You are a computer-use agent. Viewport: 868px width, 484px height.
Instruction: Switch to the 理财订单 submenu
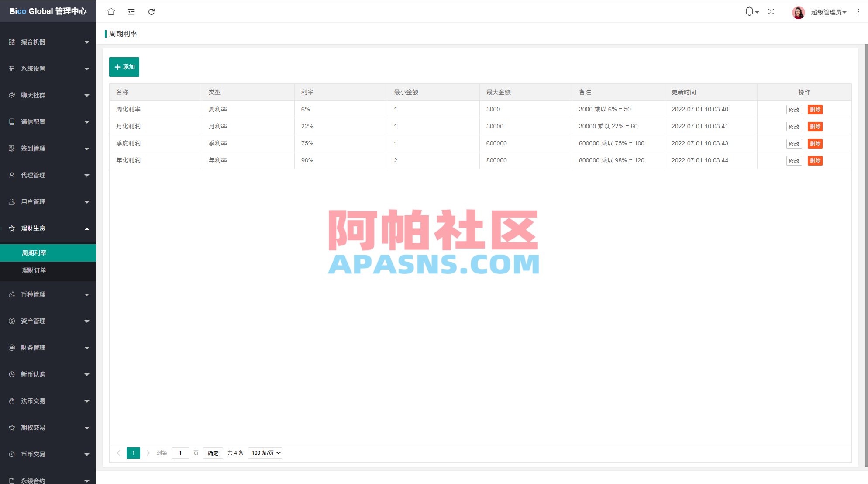pyautogui.click(x=33, y=270)
